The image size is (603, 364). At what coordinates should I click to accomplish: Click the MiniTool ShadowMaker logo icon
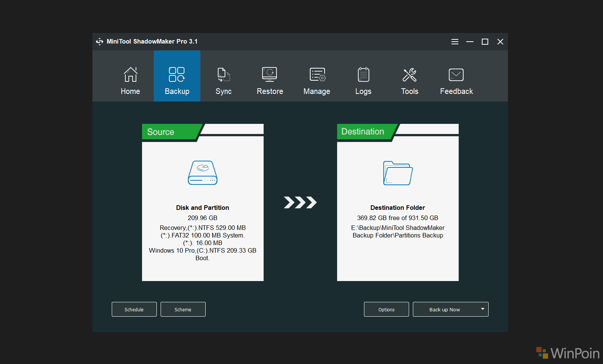[100, 42]
